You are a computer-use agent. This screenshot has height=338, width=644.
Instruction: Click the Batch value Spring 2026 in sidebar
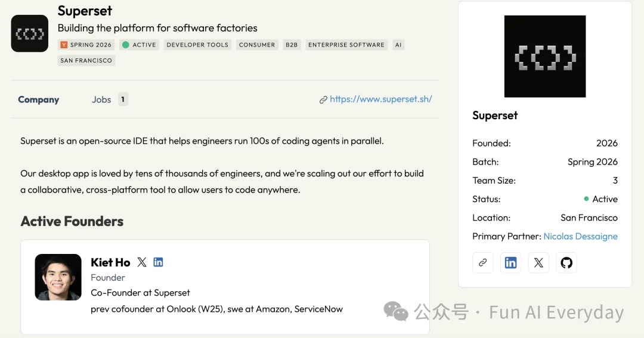tap(592, 162)
